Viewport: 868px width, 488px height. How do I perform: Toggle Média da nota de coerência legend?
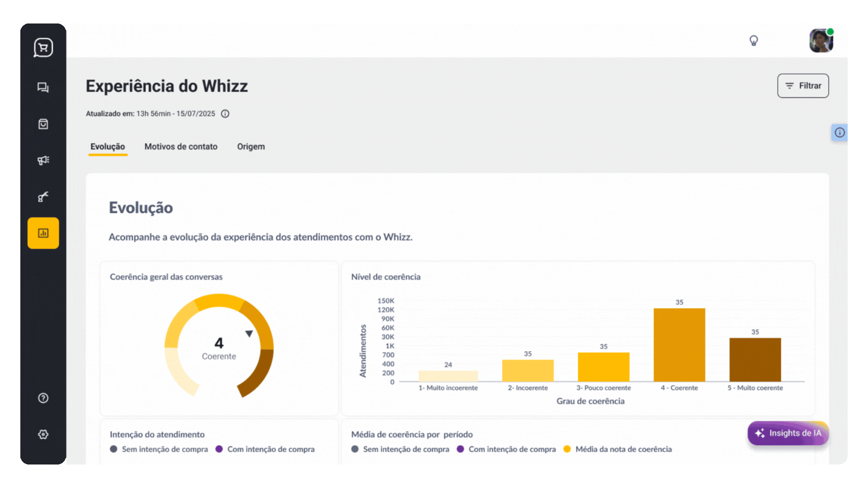[x=618, y=449]
